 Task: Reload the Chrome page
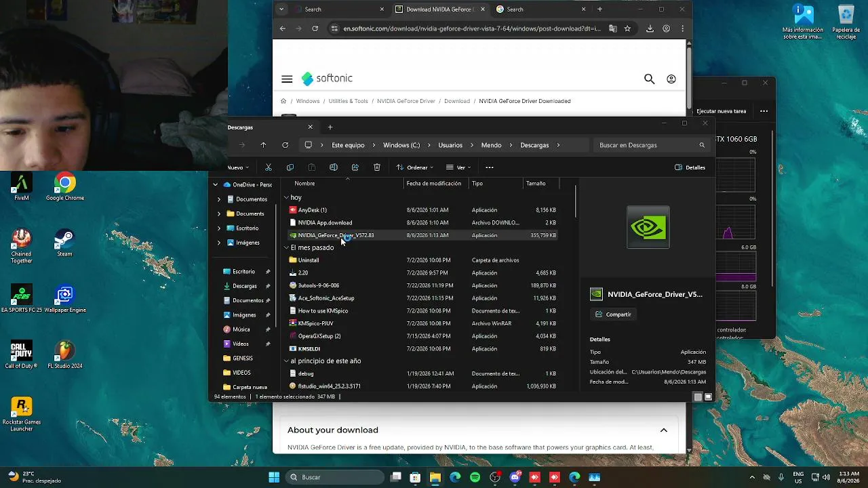[x=315, y=28]
